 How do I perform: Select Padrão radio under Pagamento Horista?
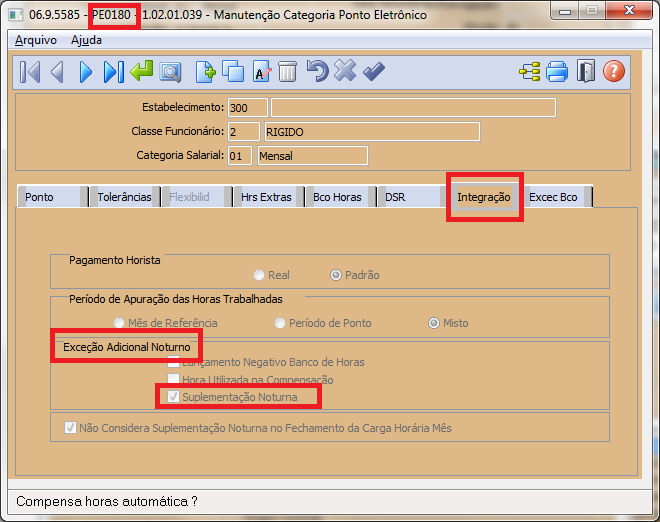[x=336, y=275]
